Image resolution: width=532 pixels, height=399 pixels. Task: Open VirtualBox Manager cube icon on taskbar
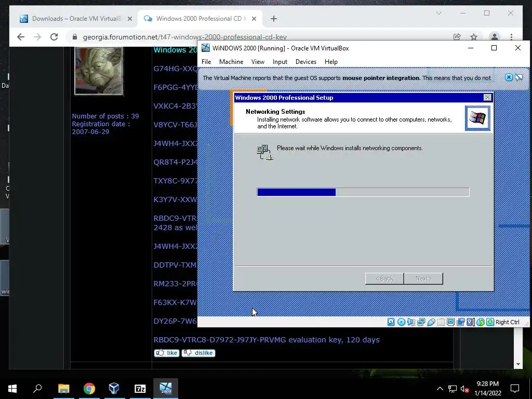114,388
